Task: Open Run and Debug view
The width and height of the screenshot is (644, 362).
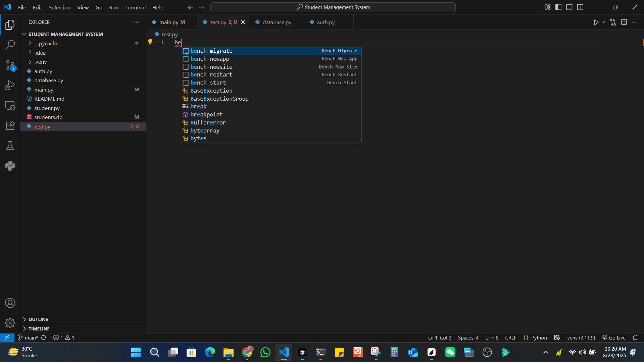Action: pos(10,85)
